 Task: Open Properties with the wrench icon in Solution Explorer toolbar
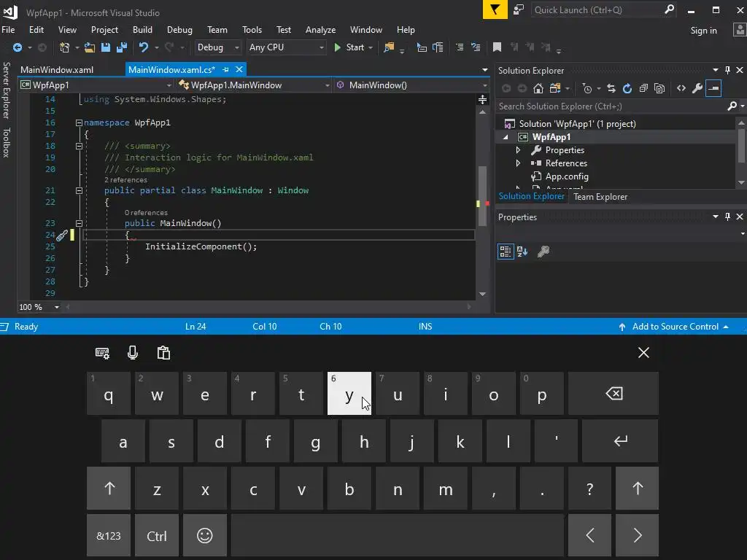pos(697,88)
